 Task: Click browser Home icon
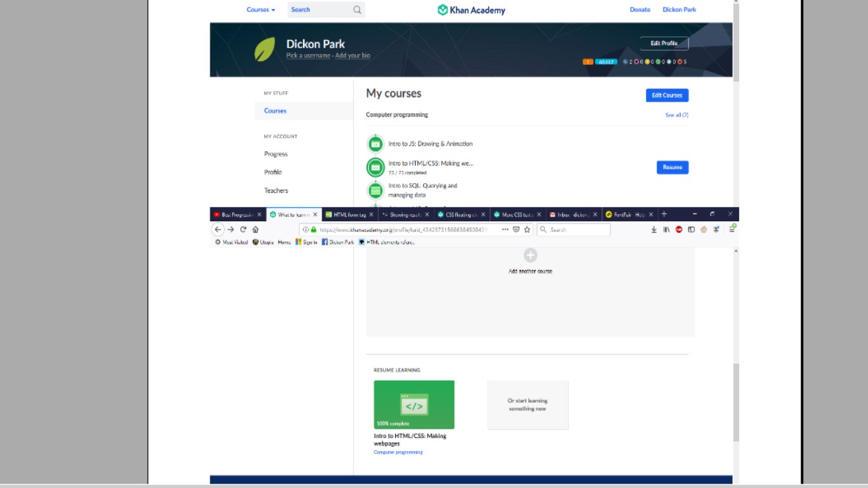tap(255, 229)
